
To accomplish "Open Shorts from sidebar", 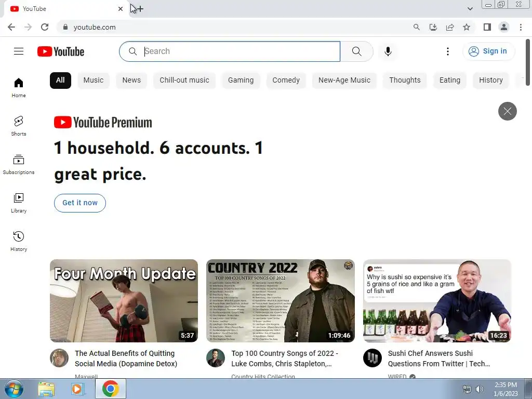I will (x=19, y=126).
